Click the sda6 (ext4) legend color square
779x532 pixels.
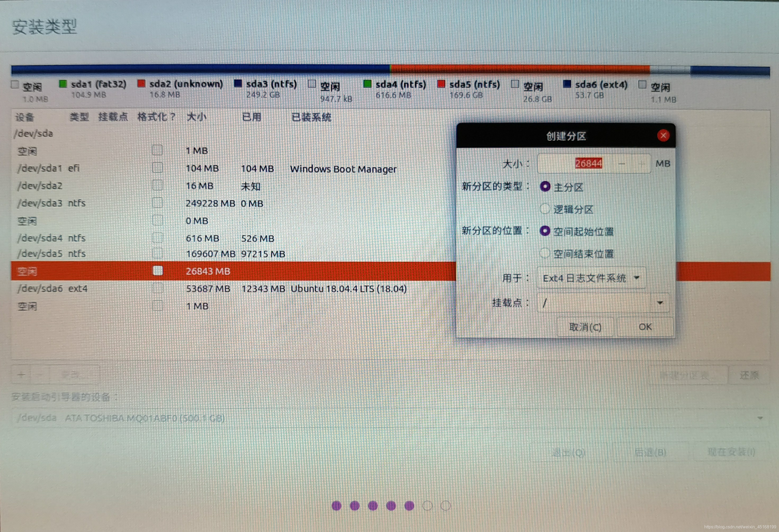(x=567, y=84)
